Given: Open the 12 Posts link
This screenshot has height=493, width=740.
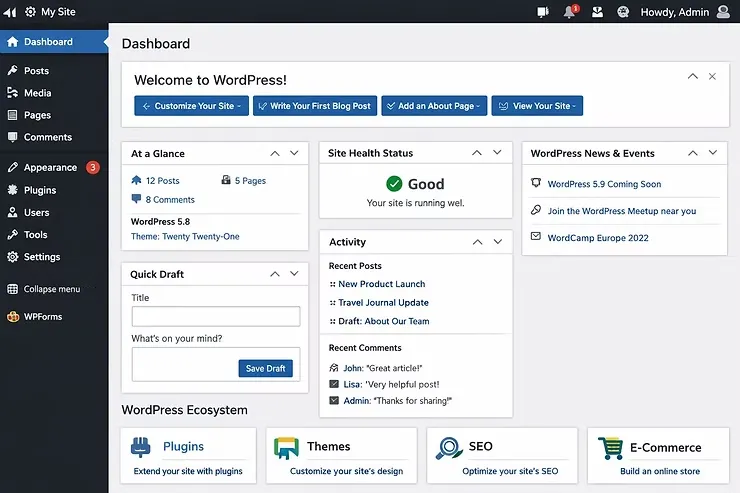Looking at the screenshot, I should click(162, 181).
